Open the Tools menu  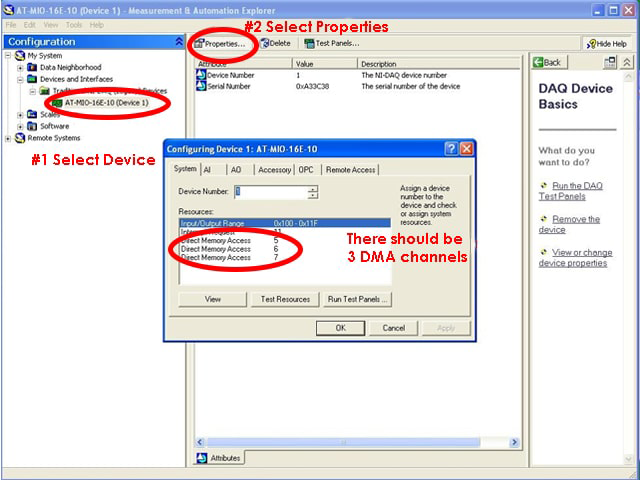(x=74, y=25)
